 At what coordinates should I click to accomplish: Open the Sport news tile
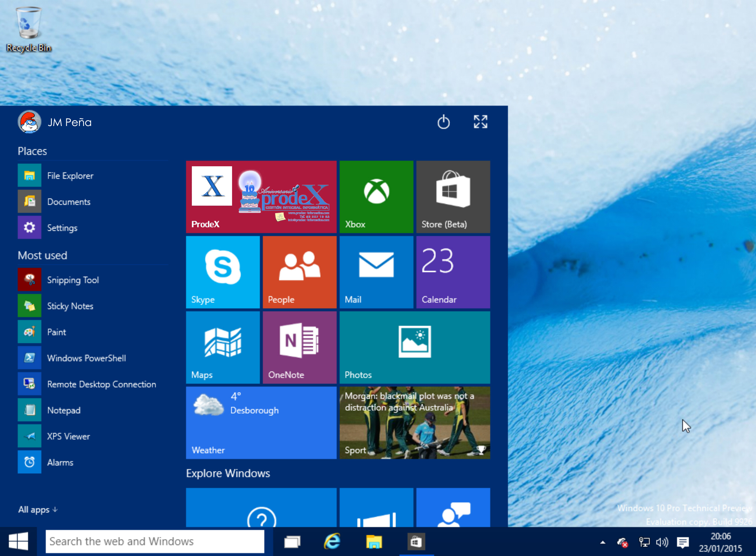tap(415, 423)
